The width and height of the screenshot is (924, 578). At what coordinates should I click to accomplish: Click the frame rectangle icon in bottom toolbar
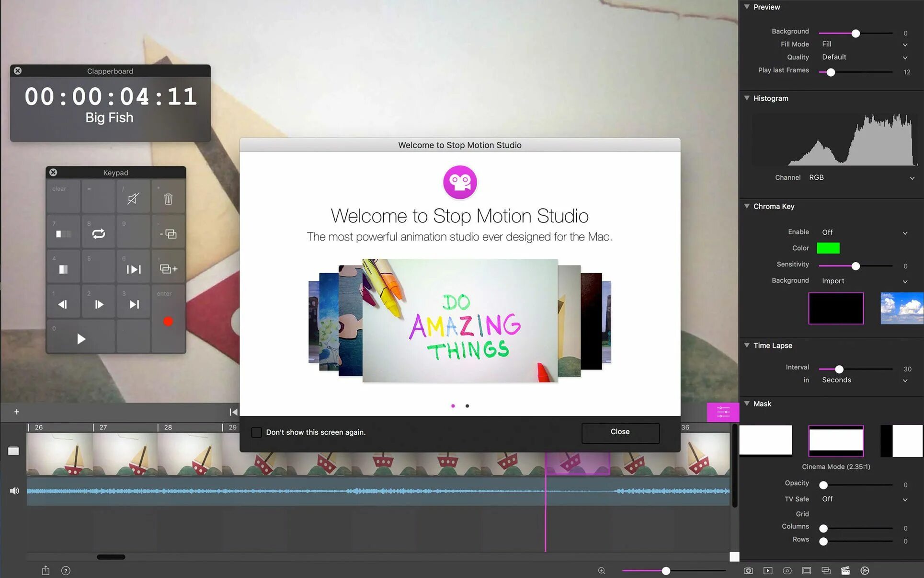(x=807, y=570)
